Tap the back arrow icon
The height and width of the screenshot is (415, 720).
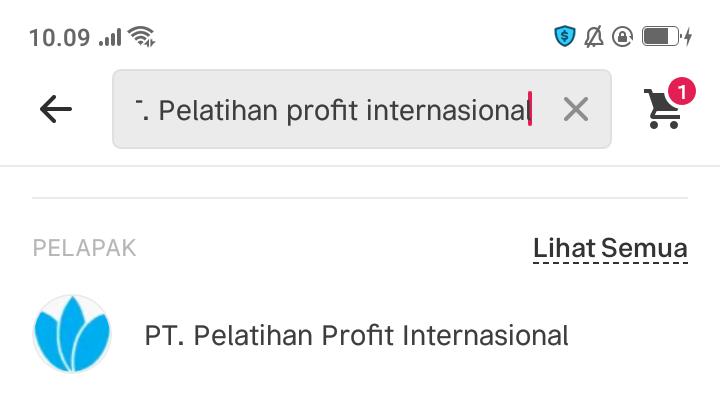pyautogui.click(x=56, y=109)
